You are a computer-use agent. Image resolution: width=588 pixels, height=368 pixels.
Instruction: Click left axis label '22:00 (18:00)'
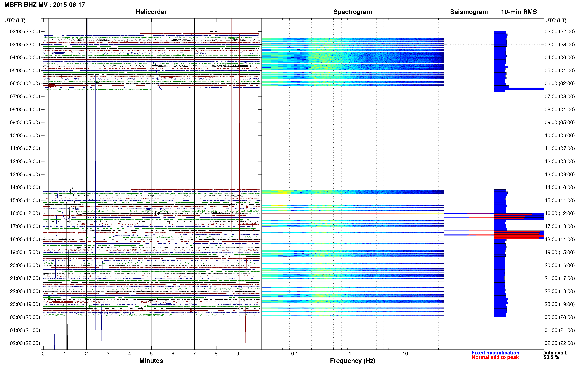point(25,291)
